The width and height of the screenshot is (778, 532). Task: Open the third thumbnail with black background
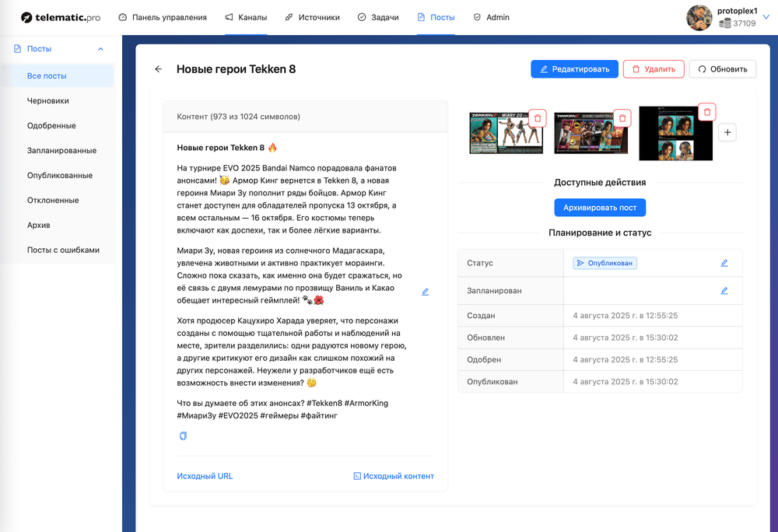676,133
